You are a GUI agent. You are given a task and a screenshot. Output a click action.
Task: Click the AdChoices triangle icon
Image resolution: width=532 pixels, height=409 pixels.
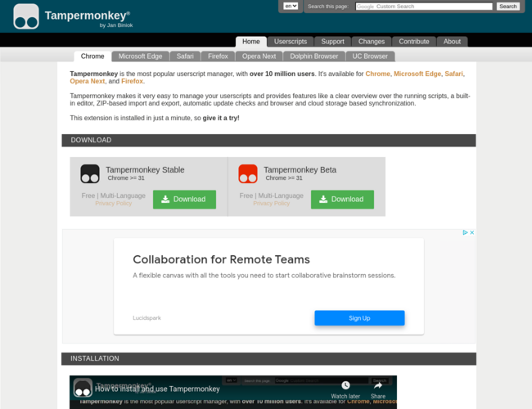pyautogui.click(x=465, y=232)
